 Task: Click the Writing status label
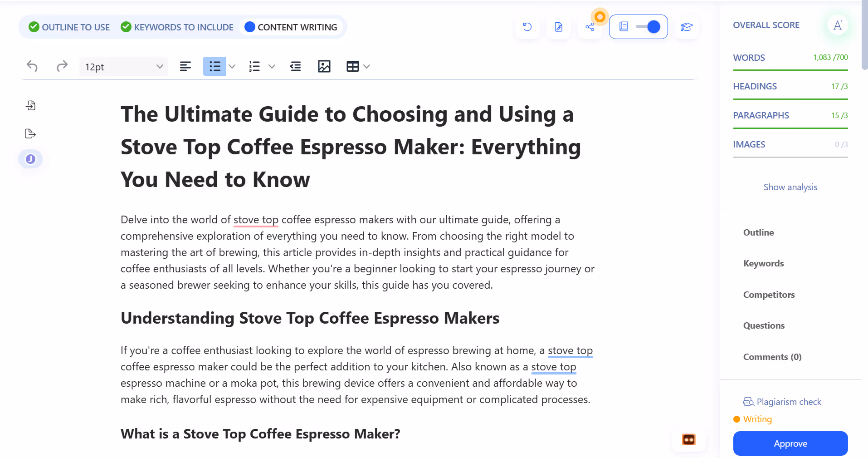point(757,419)
